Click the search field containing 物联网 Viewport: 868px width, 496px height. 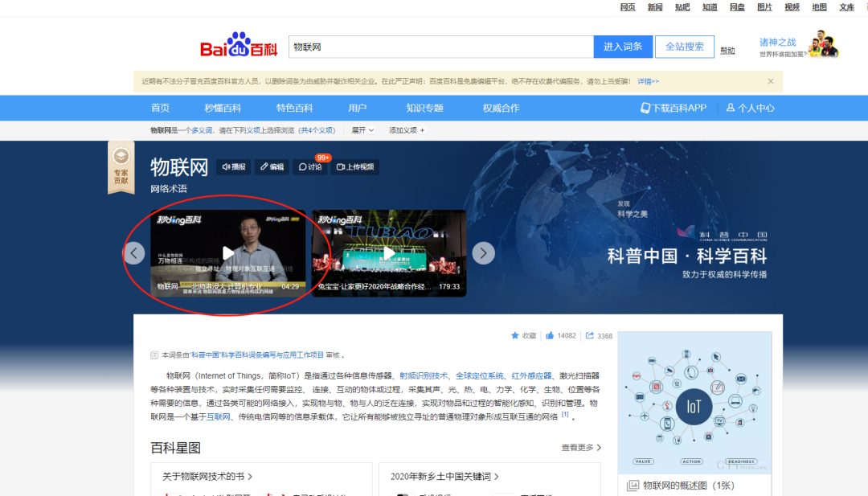pyautogui.click(x=441, y=47)
